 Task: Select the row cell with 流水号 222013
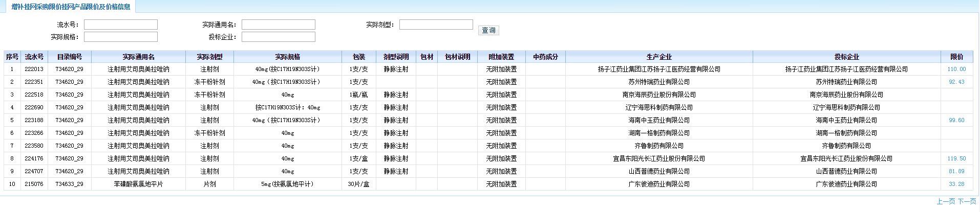(34, 69)
